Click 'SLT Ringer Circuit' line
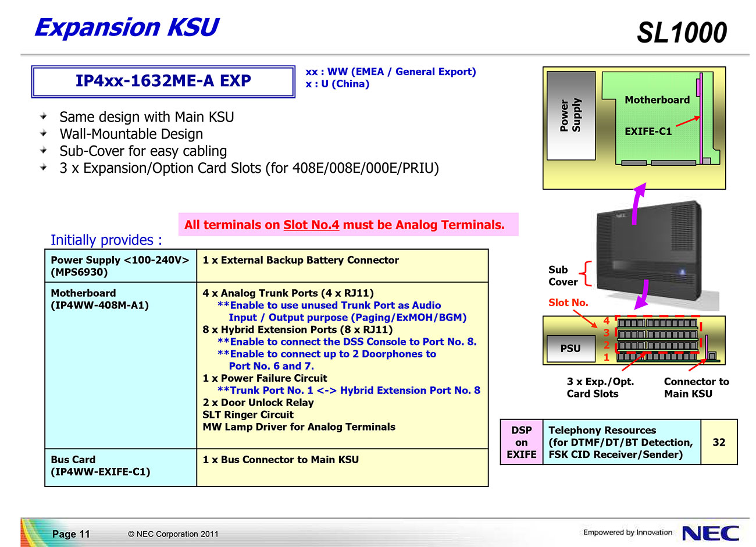Screen dimensions: 756x547 point(248,415)
